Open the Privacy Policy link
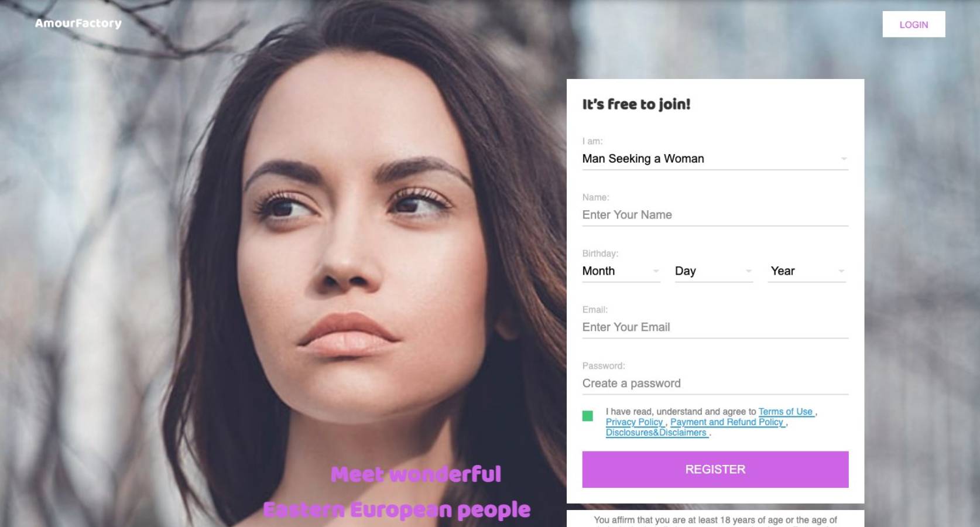Viewport: 980px width, 527px height. pos(635,422)
